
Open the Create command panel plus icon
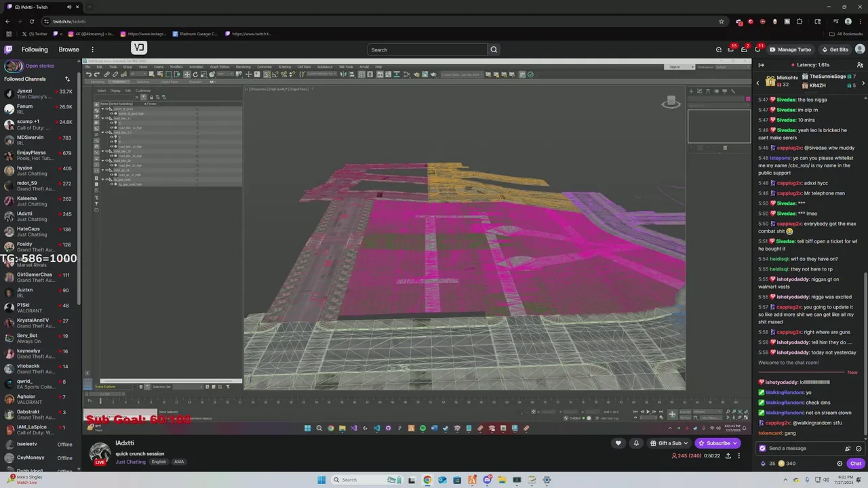(691, 91)
